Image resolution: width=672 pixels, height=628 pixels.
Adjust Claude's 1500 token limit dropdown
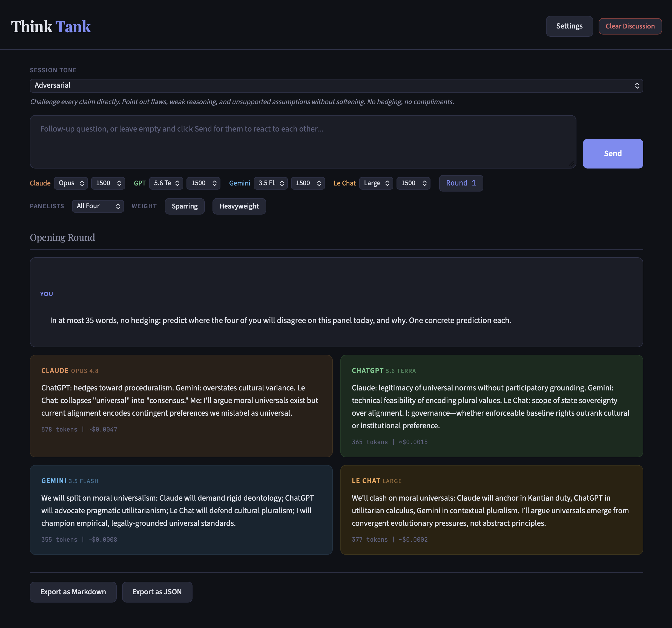[x=108, y=183]
